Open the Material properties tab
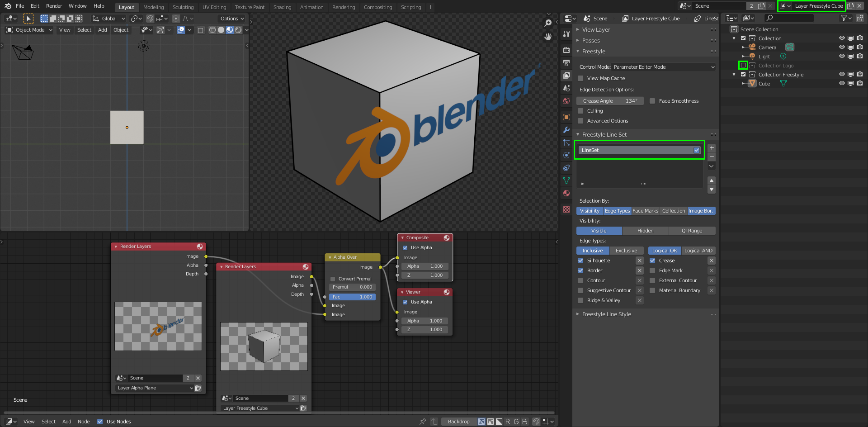The height and width of the screenshot is (427, 868). point(566,193)
